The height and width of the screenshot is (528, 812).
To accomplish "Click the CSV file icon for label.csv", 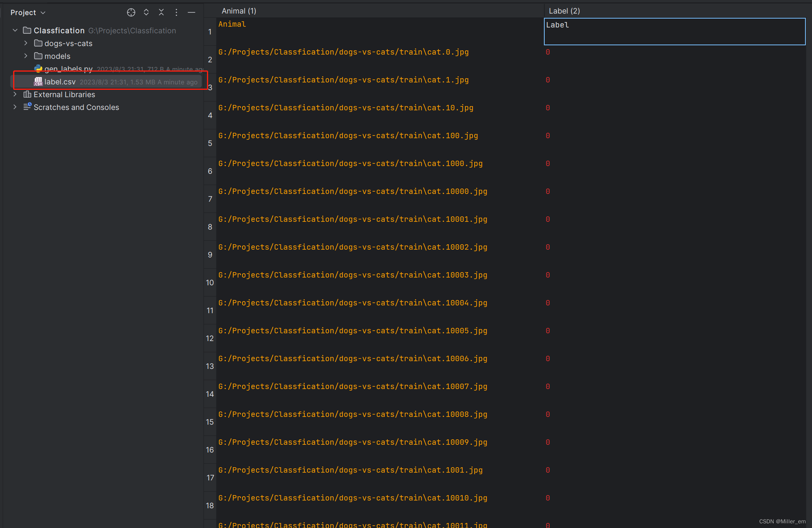I will coord(37,81).
